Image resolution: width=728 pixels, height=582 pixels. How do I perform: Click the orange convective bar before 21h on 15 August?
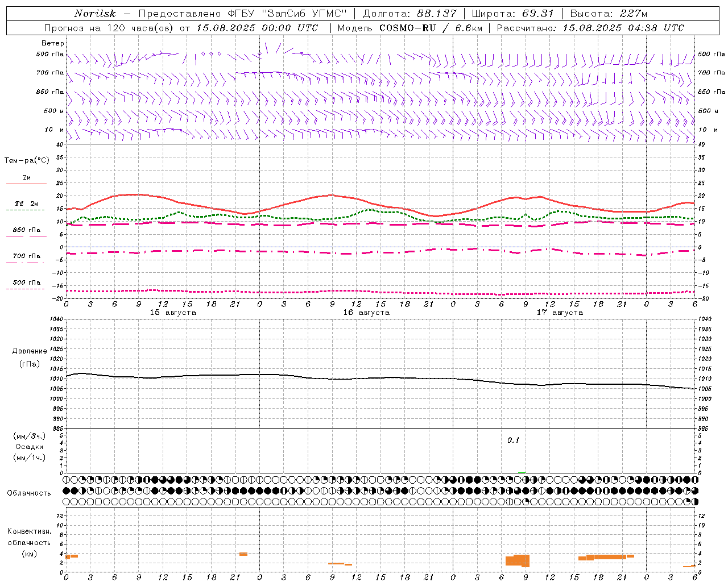click(243, 554)
